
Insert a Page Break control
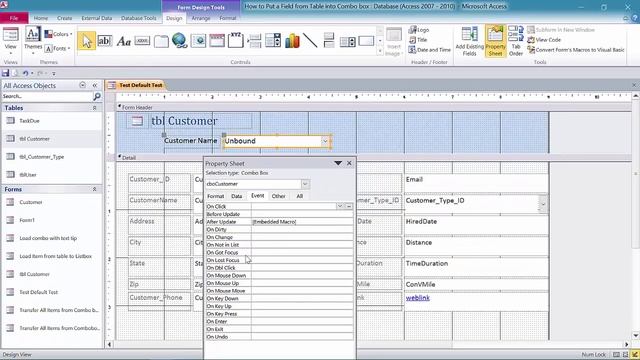[254, 41]
